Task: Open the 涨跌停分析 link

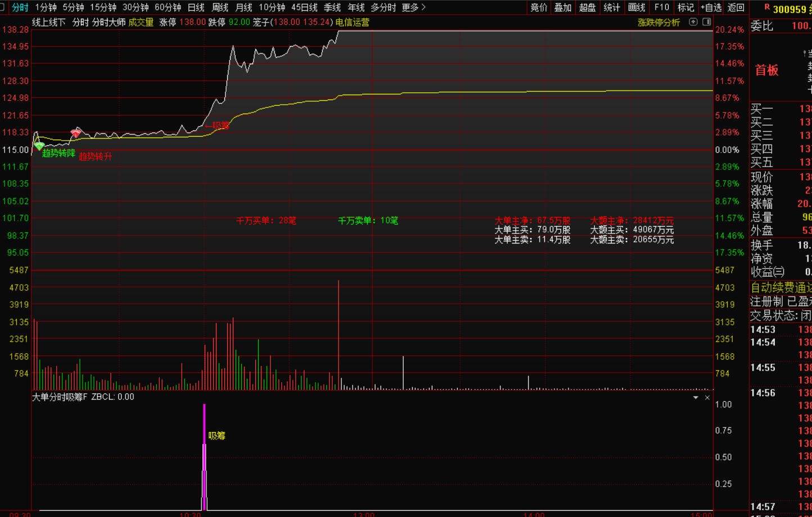Action: (x=658, y=23)
